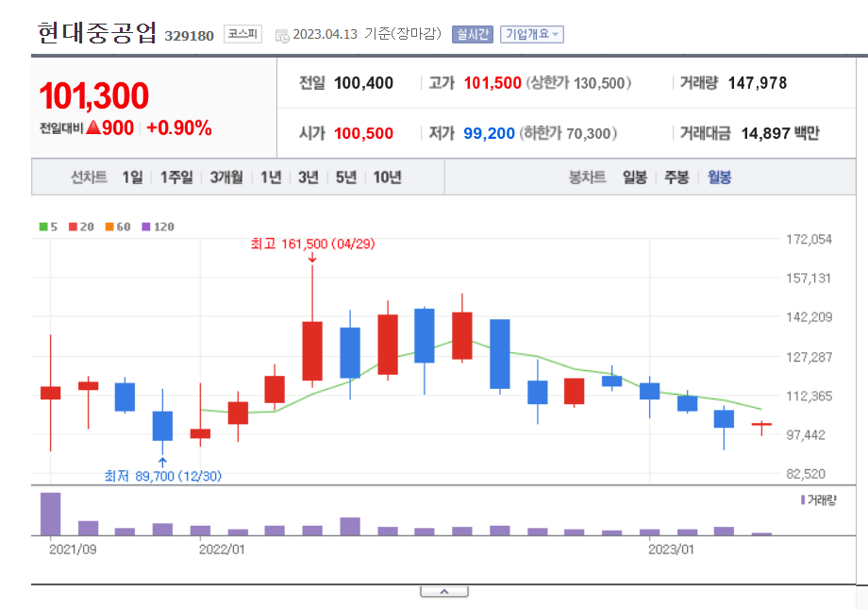Click the 시가 value 100,500

[x=363, y=133]
